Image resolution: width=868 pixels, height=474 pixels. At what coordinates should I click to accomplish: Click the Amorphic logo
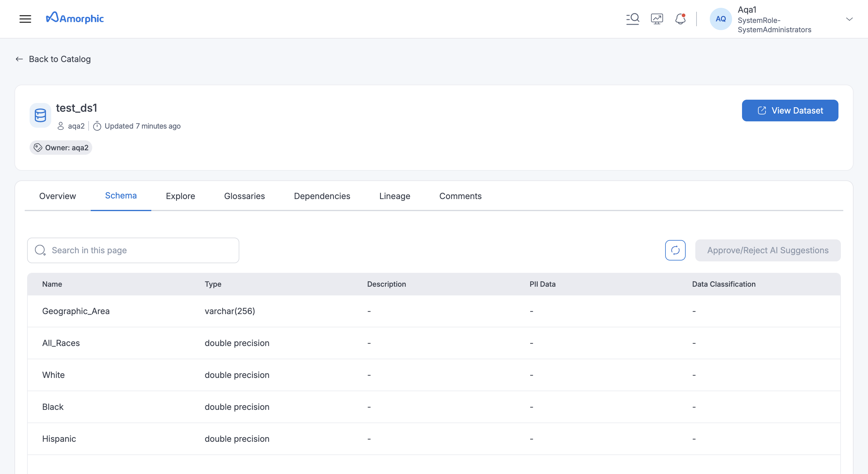[75, 18]
